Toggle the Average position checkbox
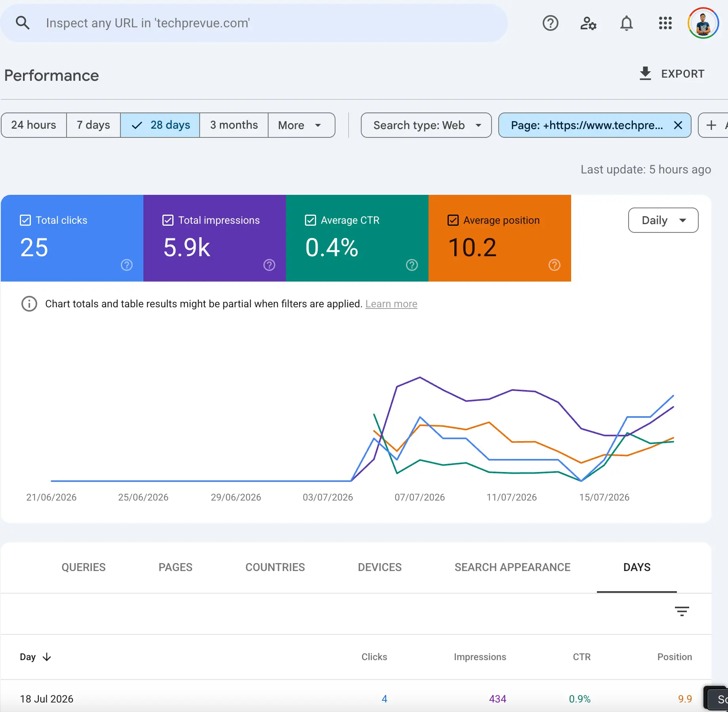This screenshot has width=728, height=712. (453, 220)
